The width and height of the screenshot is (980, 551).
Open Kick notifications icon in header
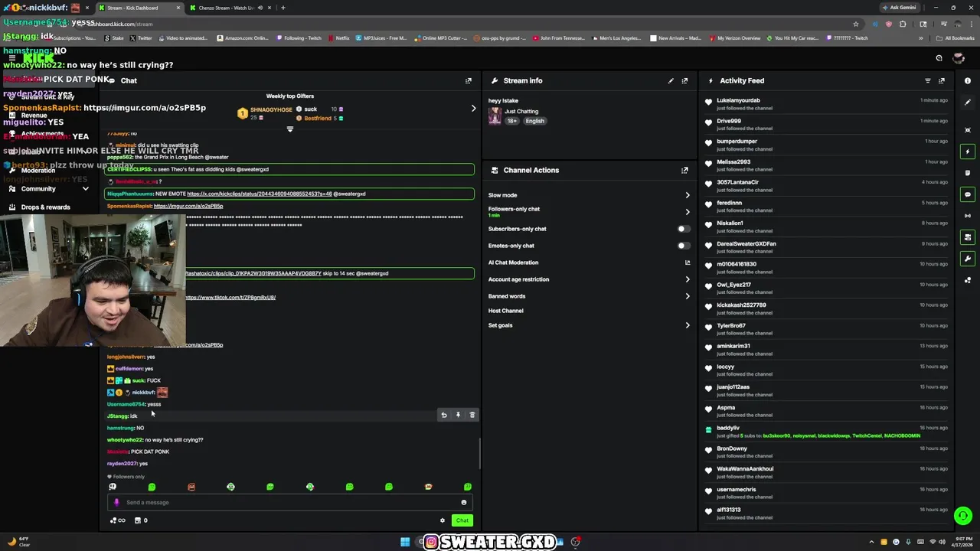tap(939, 58)
